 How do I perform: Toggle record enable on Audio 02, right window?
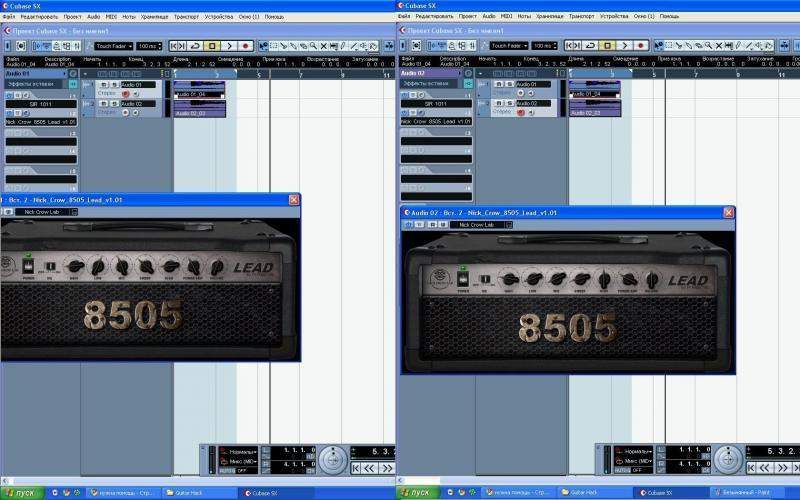point(520,112)
